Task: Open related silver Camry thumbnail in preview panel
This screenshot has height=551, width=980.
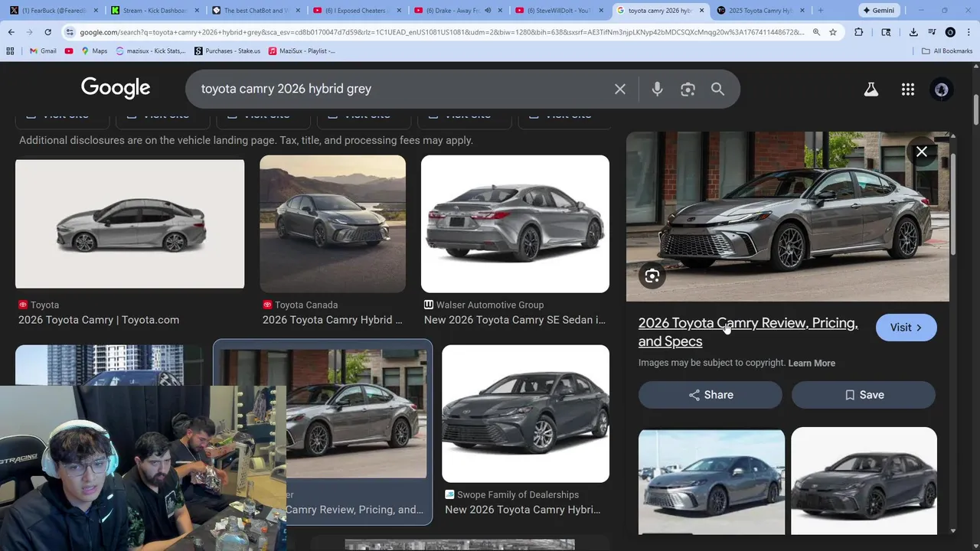Action: [x=711, y=481]
